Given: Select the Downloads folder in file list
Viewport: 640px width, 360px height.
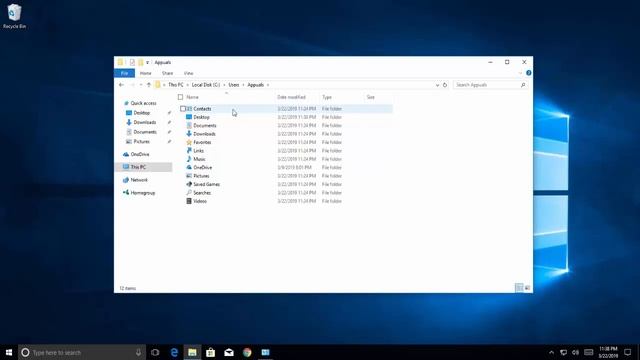Looking at the screenshot, I should click(x=204, y=134).
